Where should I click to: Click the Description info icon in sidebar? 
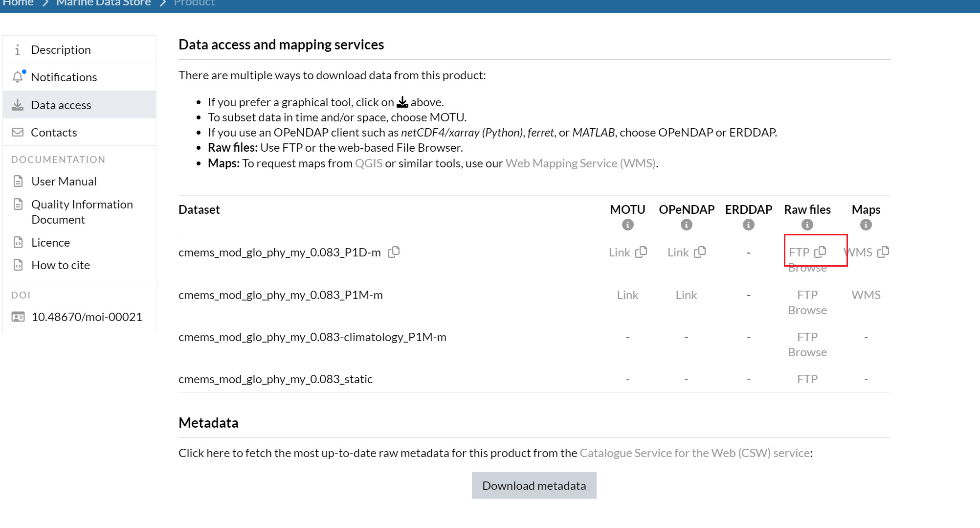[18, 50]
